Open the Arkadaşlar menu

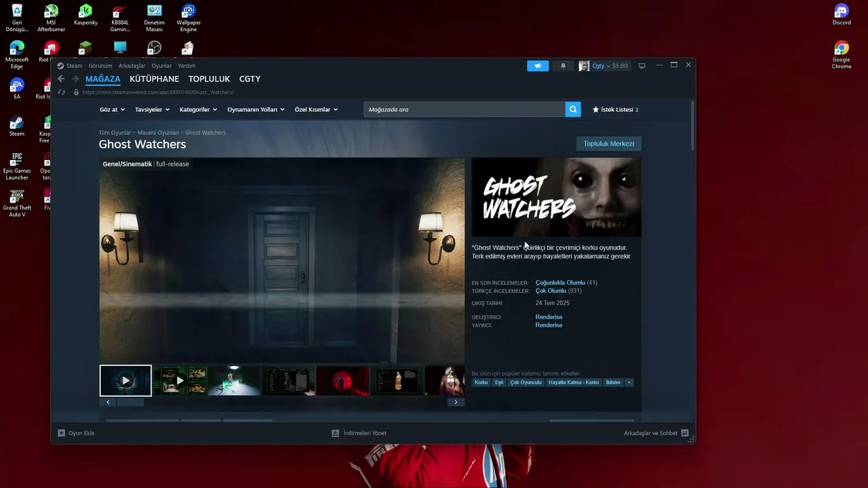click(132, 66)
